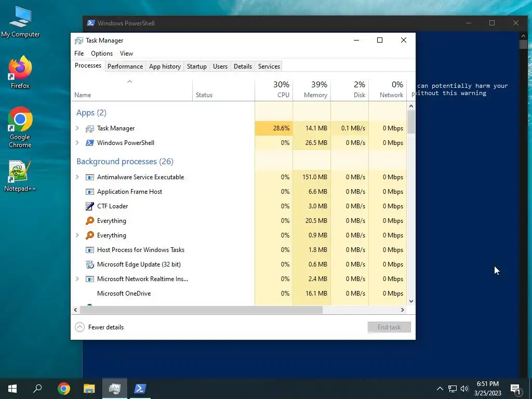Click Microsoft Edge Update icon
532x399 pixels.
[x=89, y=264]
